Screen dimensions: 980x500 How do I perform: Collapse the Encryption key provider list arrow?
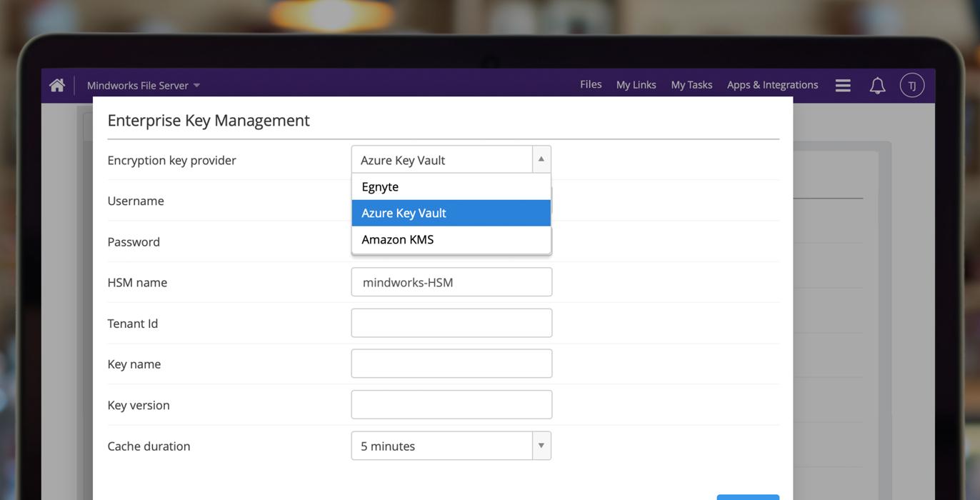tap(541, 159)
